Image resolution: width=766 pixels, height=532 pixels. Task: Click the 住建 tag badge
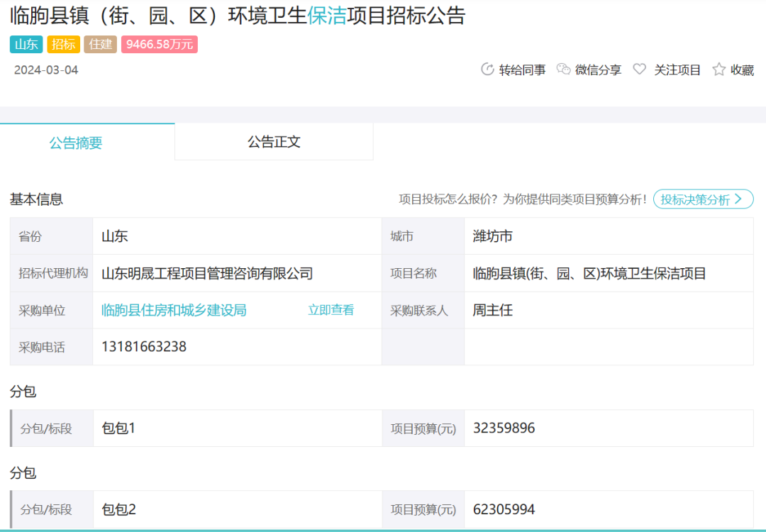click(101, 45)
